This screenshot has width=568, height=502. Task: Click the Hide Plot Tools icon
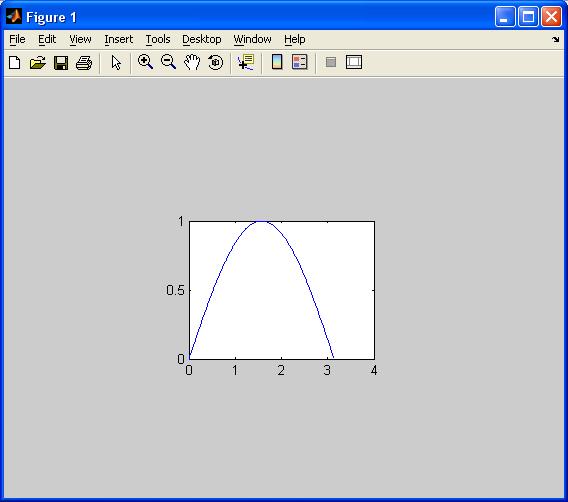(331, 62)
